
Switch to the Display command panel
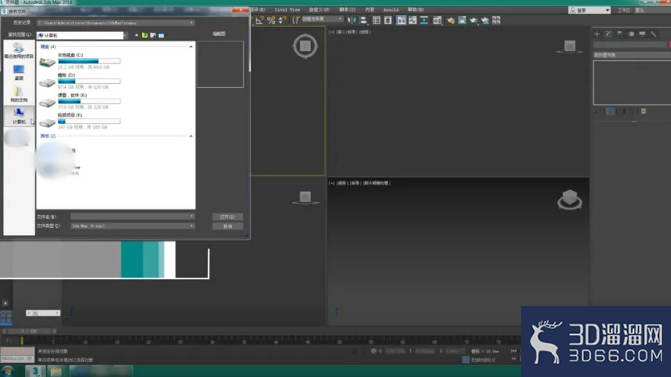[x=642, y=34]
